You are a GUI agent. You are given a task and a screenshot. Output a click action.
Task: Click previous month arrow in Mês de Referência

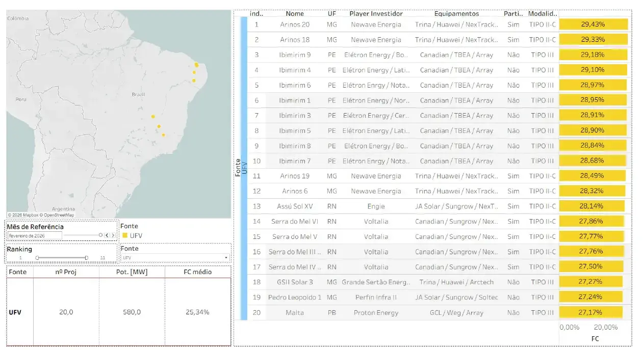tap(106, 235)
